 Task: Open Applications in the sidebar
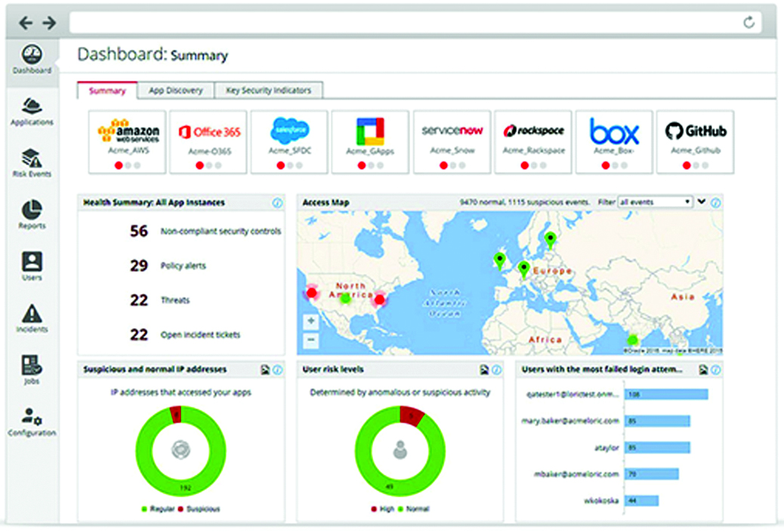click(32, 112)
